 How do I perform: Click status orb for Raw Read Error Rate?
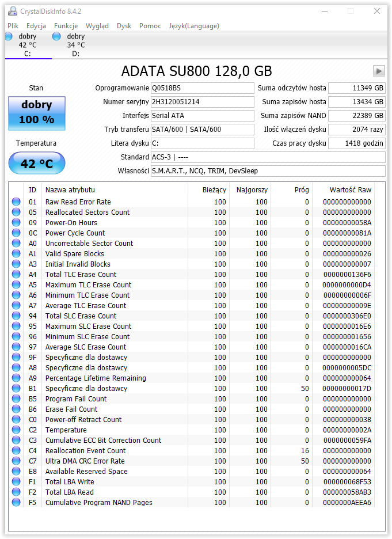click(16, 202)
